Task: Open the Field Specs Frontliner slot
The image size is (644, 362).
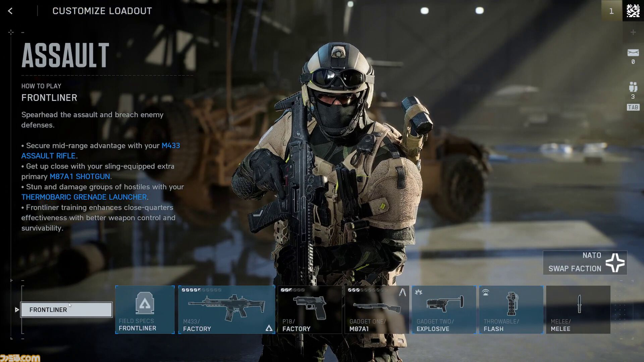Action: click(x=145, y=310)
